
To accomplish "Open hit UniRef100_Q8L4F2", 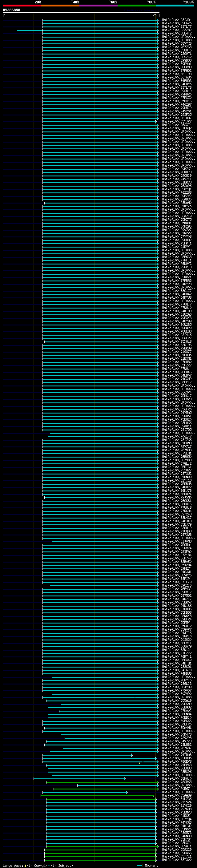I will coord(176,33).
